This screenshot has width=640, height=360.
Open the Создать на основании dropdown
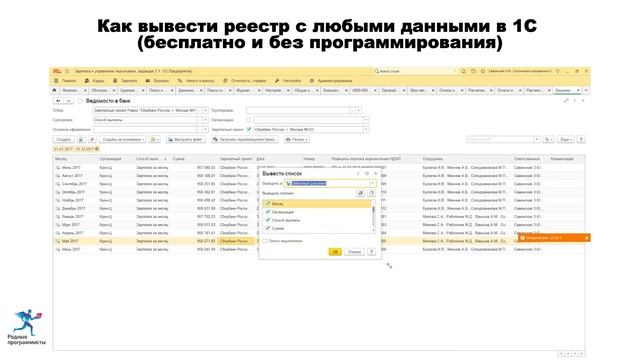(x=122, y=140)
